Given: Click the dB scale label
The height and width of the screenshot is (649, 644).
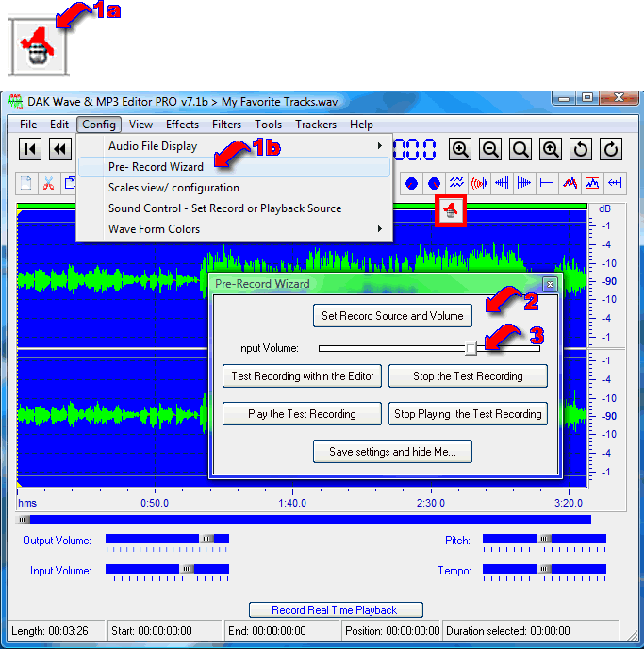Looking at the screenshot, I should (x=604, y=209).
